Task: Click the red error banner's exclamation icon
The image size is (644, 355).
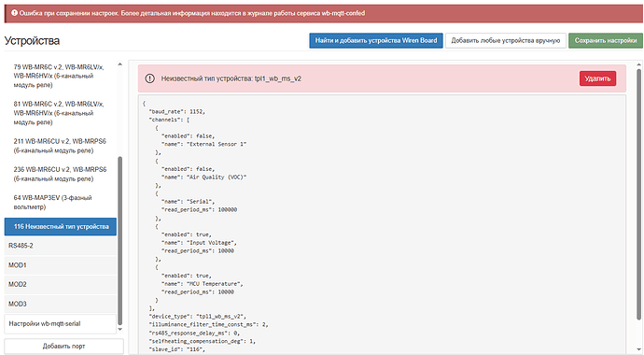Action: click(x=14, y=13)
